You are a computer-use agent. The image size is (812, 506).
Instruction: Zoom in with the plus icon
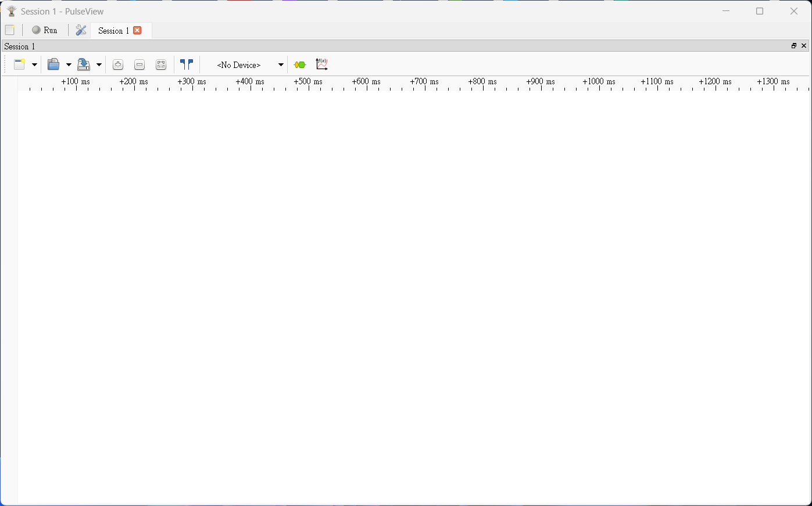[118, 64]
